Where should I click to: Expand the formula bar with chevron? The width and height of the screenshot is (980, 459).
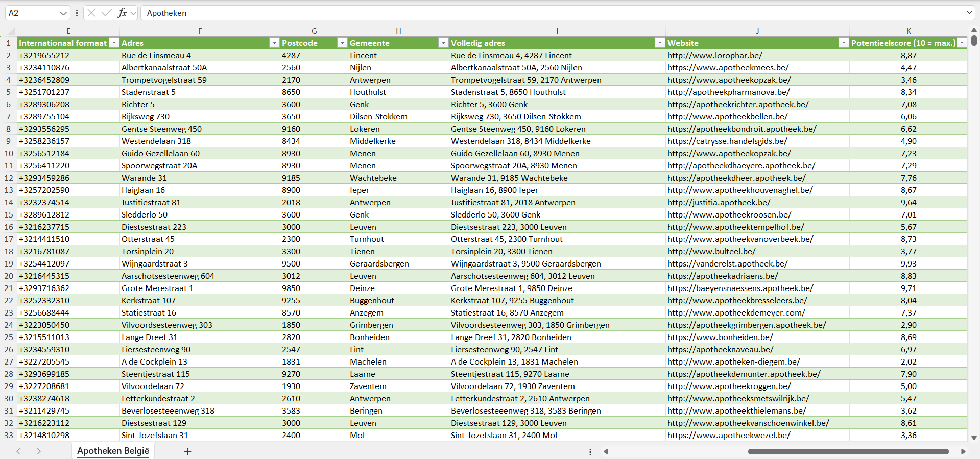[x=969, y=13]
